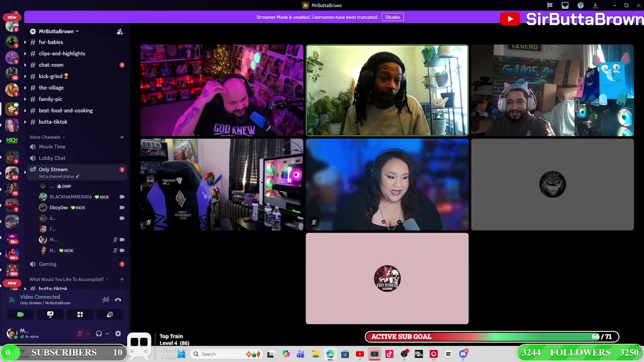644x362 pixels.
Task: Focus the empty gaming chair video tile
Action: 222,185
